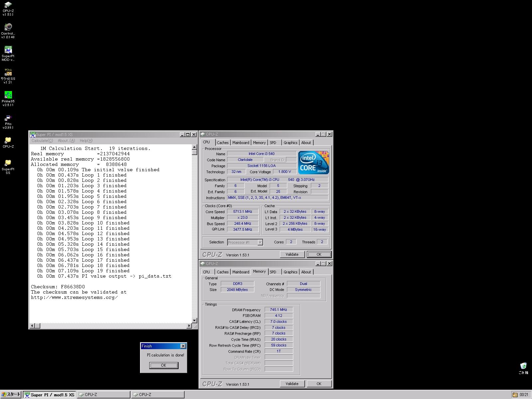Click OK in the Finish dialog
The height and width of the screenshot is (399, 532).
tap(164, 365)
